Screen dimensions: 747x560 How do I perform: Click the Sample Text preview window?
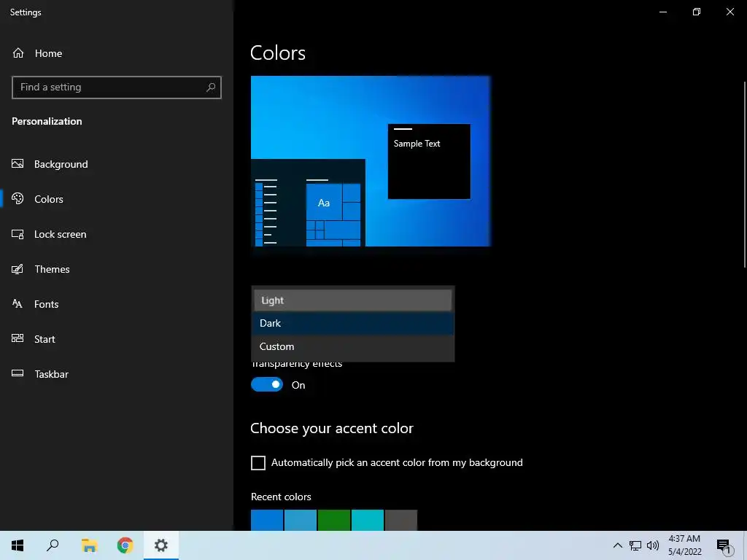(429, 161)
